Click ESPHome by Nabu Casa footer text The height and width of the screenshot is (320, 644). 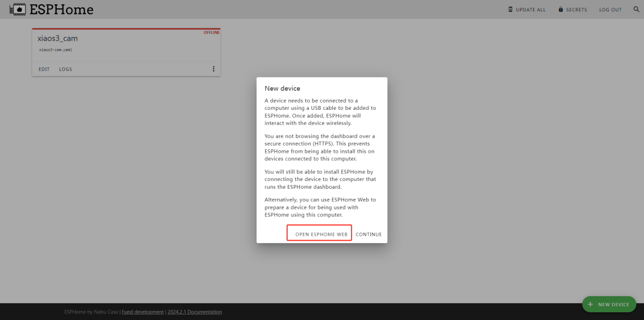click(x=91, y=312)
